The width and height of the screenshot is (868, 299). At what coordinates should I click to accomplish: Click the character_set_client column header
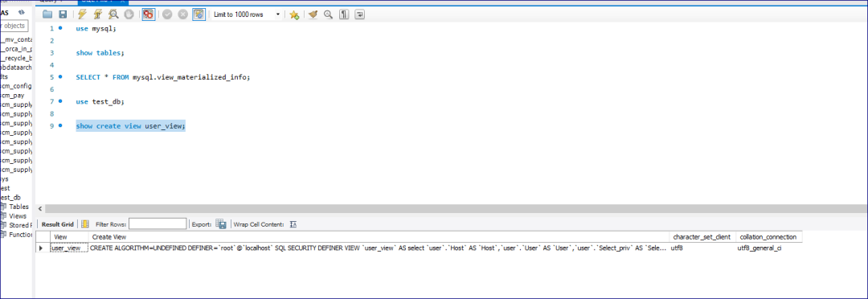pos(702,236)
